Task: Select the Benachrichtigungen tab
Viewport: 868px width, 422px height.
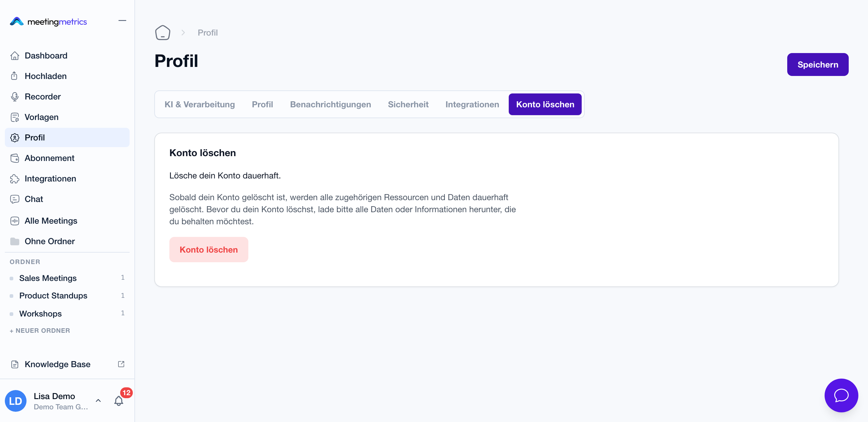Action: (330, 105)
